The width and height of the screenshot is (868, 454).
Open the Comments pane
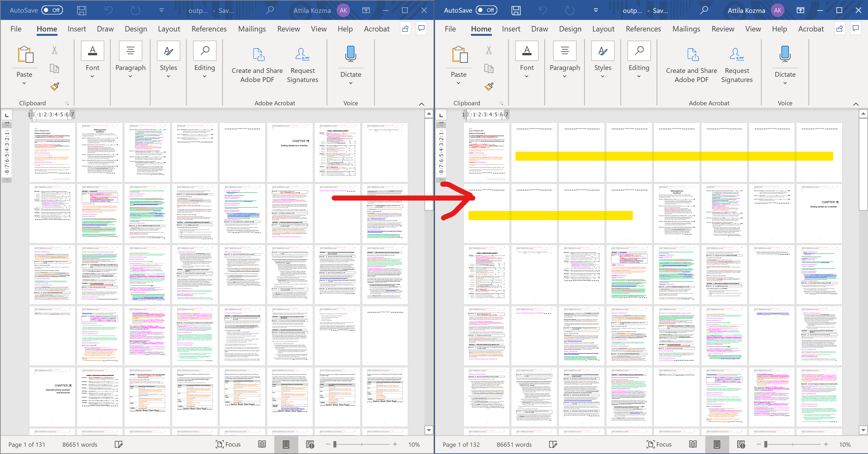click(x=421, y=29)
